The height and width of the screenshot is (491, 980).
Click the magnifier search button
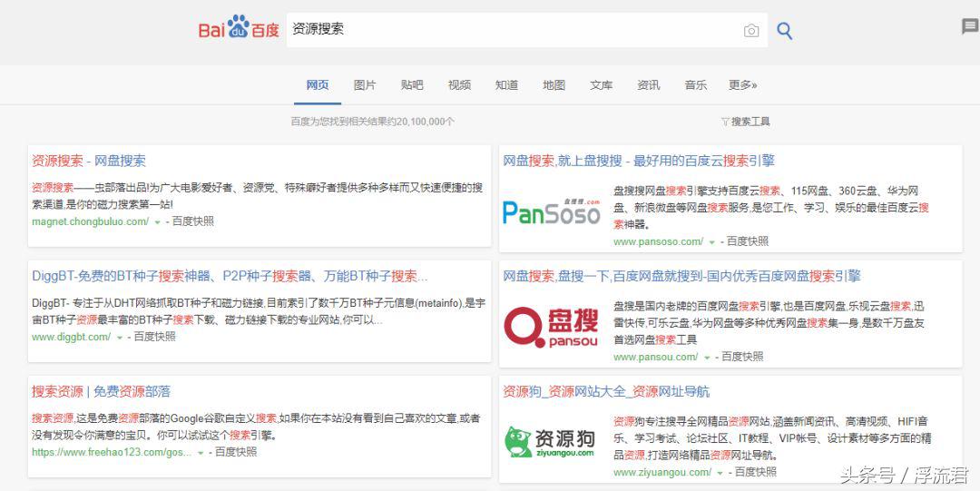pyautogui.click(x=784, y=31)
